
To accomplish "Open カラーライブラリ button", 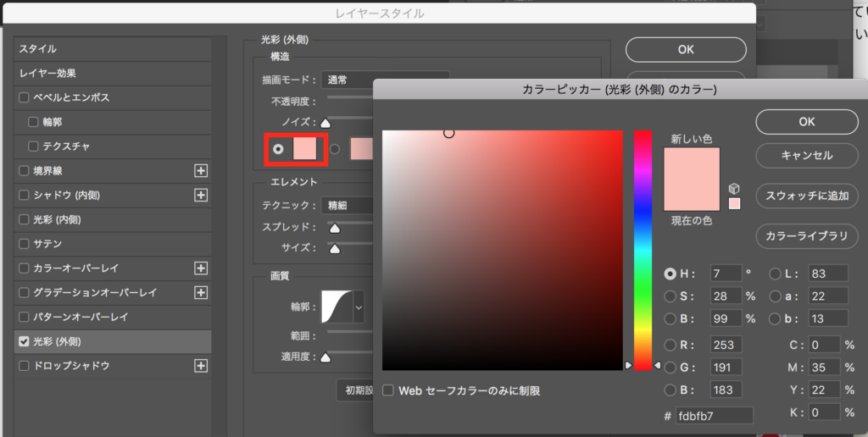I will coord(807,236).
